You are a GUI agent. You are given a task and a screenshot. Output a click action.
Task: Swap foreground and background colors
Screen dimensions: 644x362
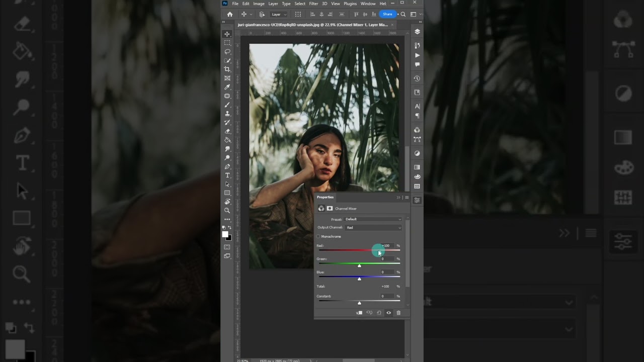[230, 228]
